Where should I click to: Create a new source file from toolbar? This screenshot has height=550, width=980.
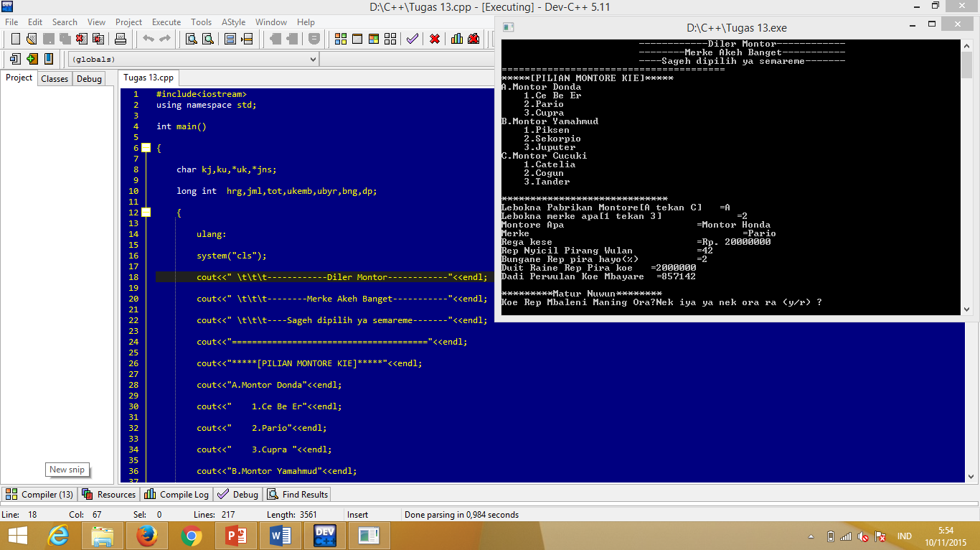point(14,39)
